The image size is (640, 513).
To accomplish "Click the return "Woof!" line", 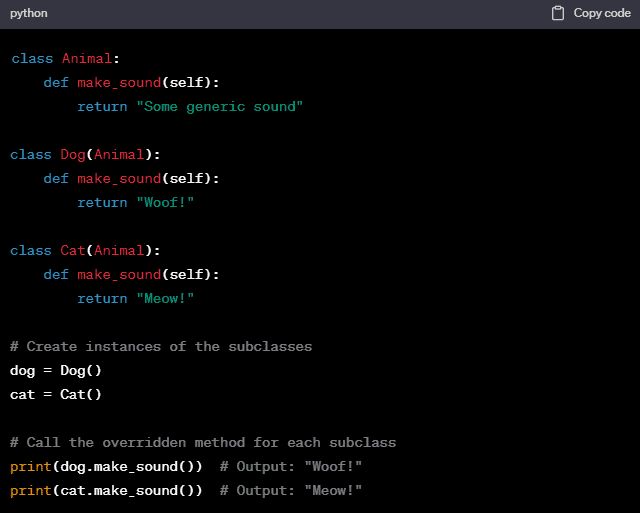I will 136,202.
